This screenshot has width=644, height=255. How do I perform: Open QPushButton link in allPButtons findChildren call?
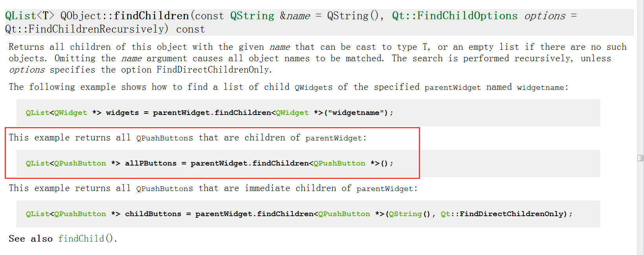click(x=339, y=163)
